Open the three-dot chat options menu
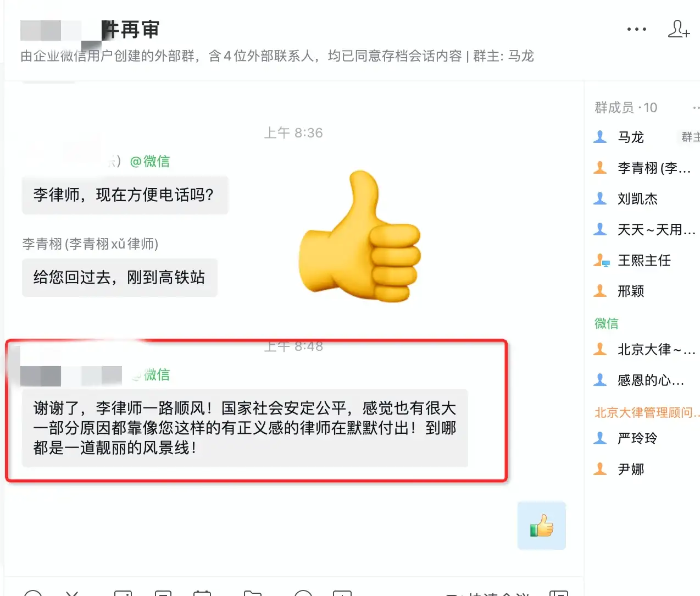Image resolution: width=700 pixels, height=596 pixels. pos(636,29)
